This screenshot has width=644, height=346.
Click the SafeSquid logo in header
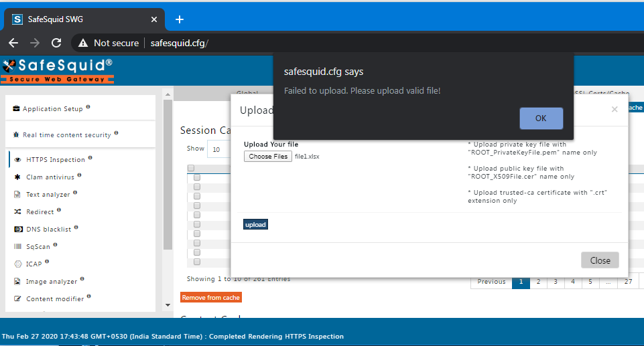[x=58, y=72]
